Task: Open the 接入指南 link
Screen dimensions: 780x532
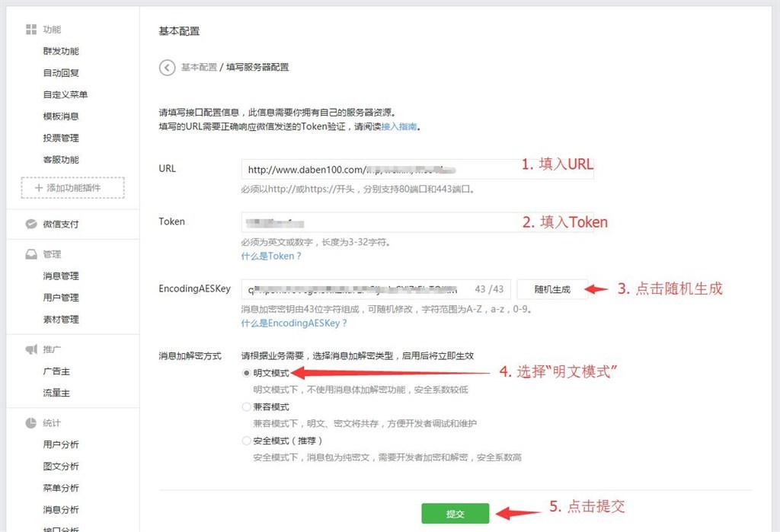Action: coord(399,126)
